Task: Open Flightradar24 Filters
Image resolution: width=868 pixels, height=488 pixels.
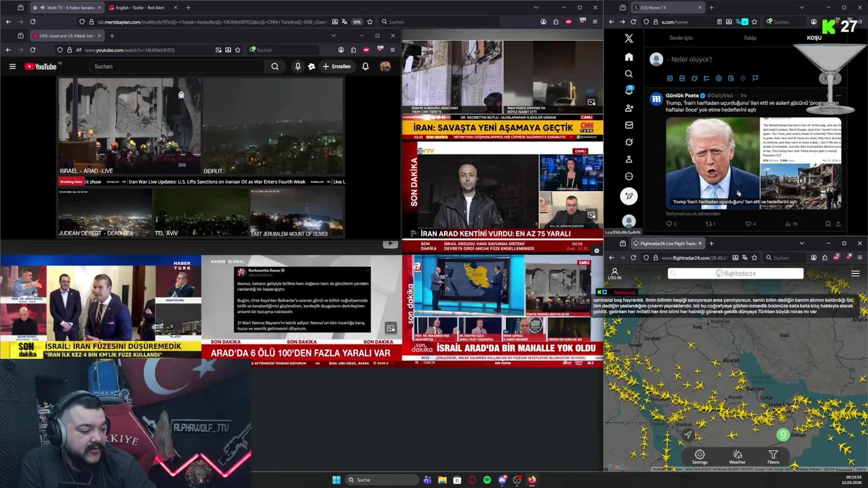Action: point(773,457)
